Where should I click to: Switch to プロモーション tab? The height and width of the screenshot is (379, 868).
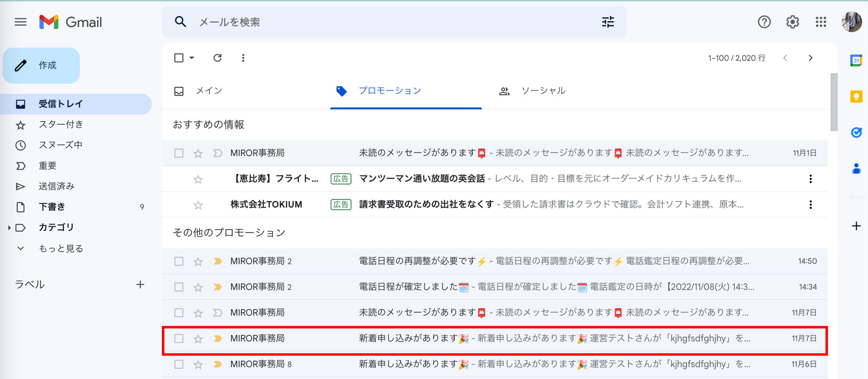tap(389, 91)
